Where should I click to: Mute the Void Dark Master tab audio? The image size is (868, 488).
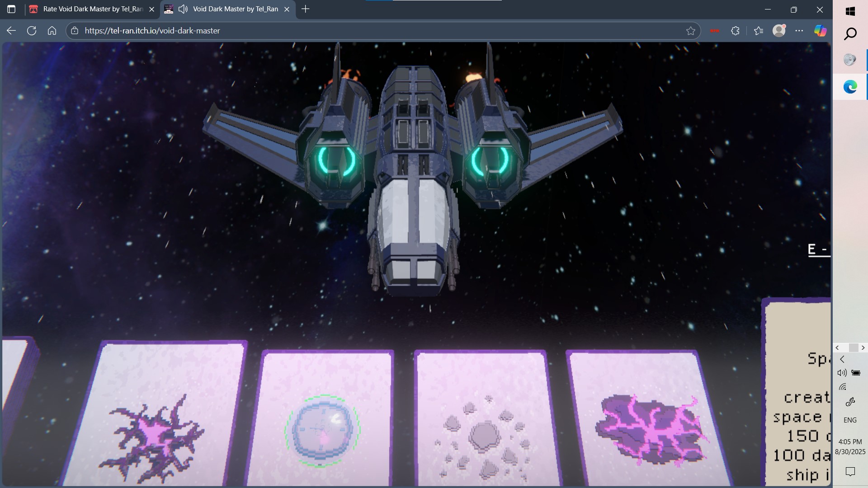coord(183,9)
